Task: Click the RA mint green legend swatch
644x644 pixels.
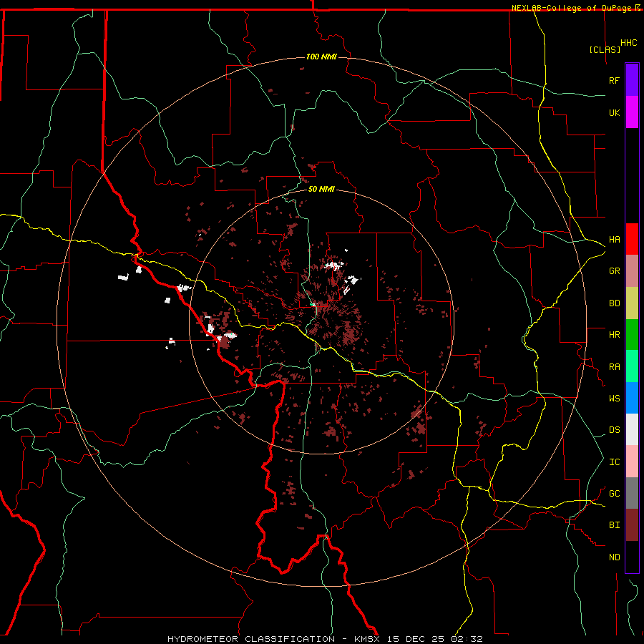Action: (x=632, y=366)
